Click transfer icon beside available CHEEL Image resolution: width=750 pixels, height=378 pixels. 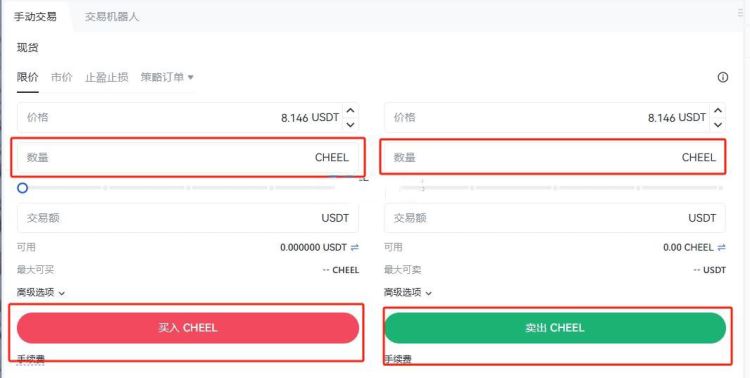point(721,247)
